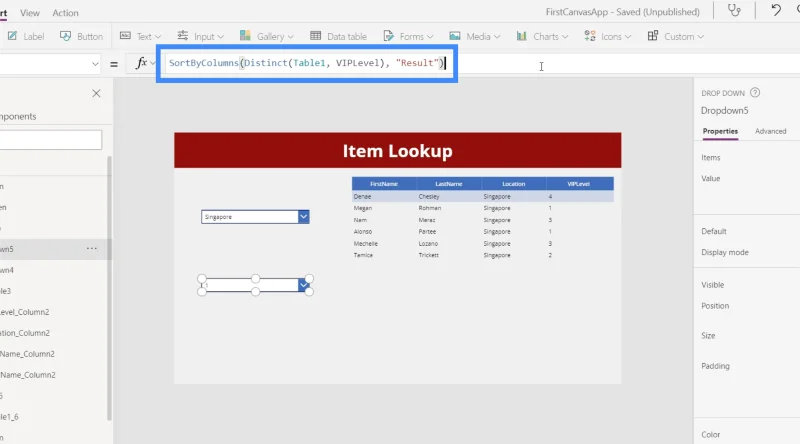
Task: Select the le1_6 tree item
Action: click(x=9, y=416)
